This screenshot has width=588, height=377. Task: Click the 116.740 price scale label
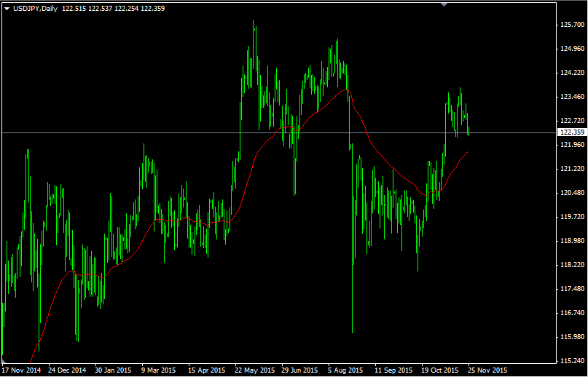click(x=571, y=312)
